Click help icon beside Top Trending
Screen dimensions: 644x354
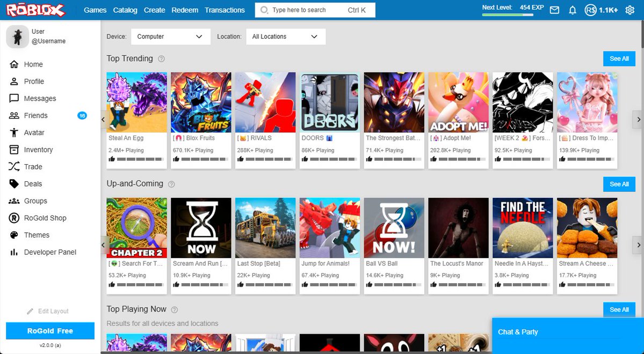pos(162,58)
